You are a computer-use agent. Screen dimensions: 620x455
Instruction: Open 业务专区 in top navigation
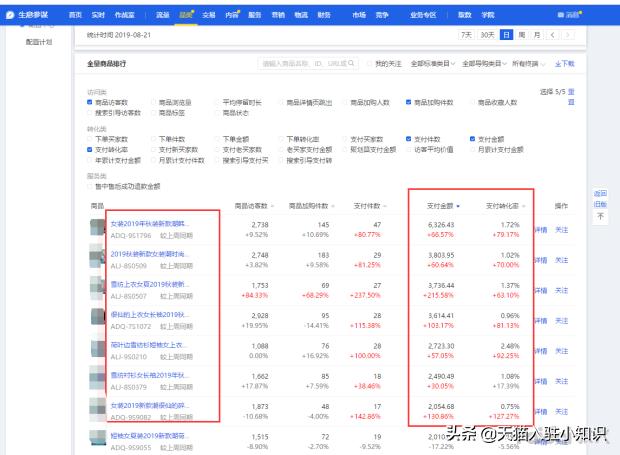point(423,15)
